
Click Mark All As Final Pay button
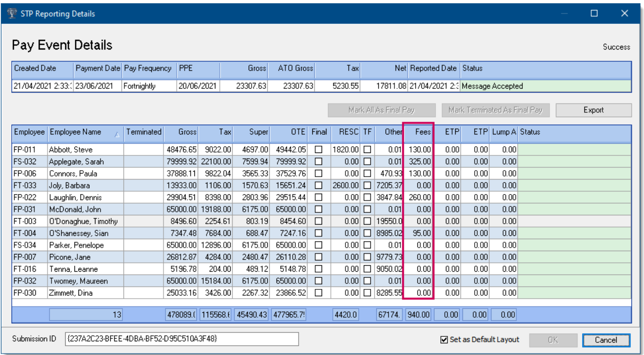[382, 110]
